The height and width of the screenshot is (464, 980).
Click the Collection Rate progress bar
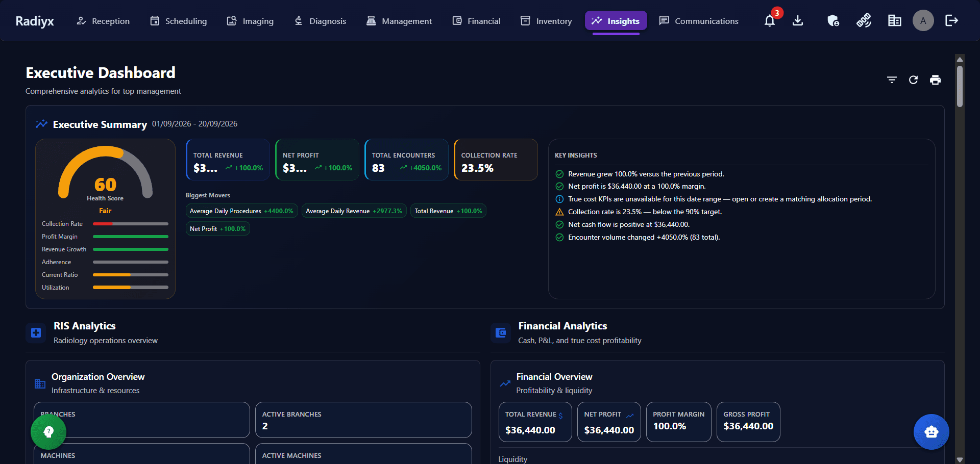pyautogui.click(x=131, y=224)
